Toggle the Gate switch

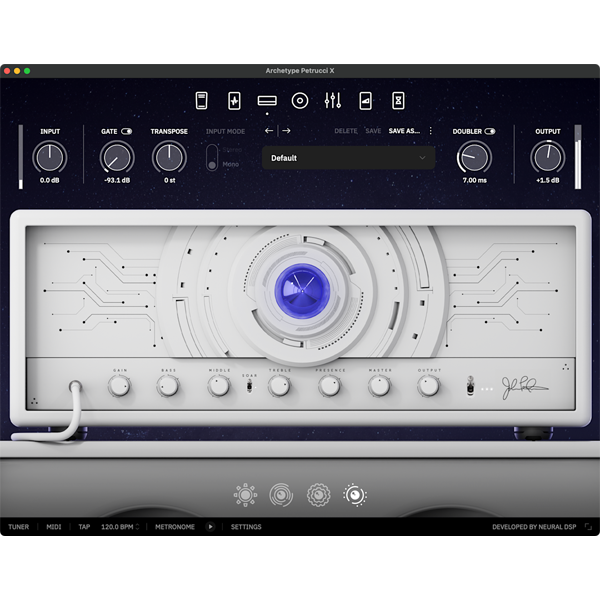(127, 131)
